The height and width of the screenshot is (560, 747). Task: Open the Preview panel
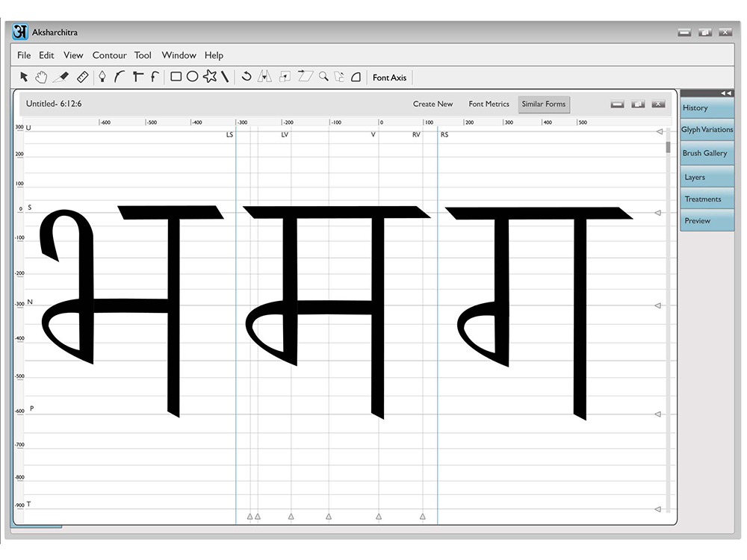click(x=707, y=220)
